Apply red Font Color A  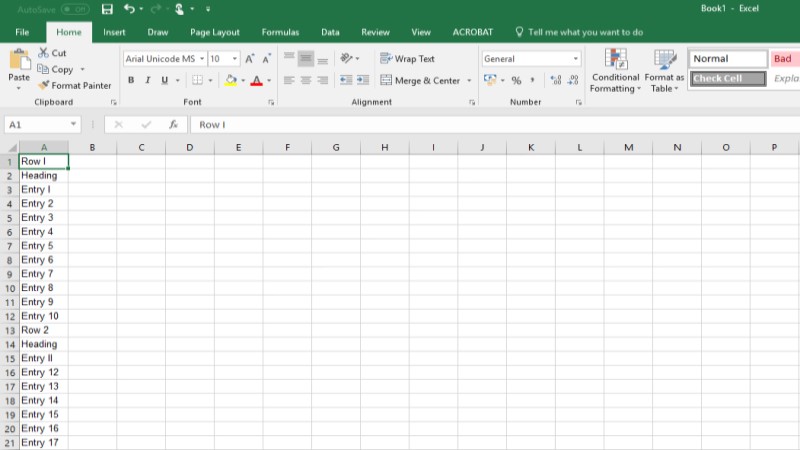(257, 80)
